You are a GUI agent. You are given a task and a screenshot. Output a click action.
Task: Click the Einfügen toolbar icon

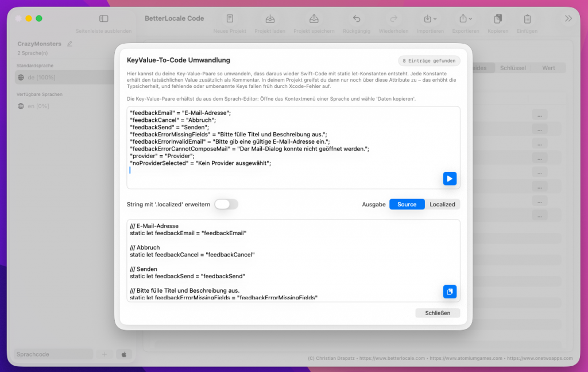pos(527,19)
